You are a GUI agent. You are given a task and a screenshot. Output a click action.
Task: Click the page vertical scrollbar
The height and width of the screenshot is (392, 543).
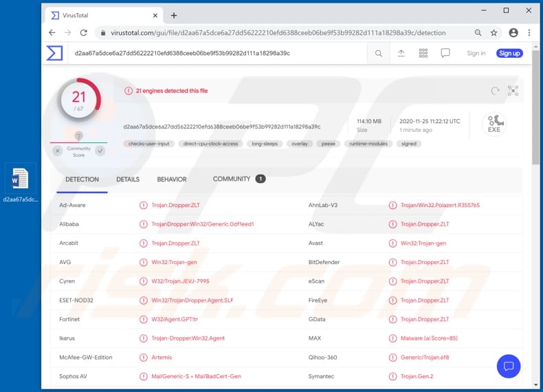pos(535,107)
